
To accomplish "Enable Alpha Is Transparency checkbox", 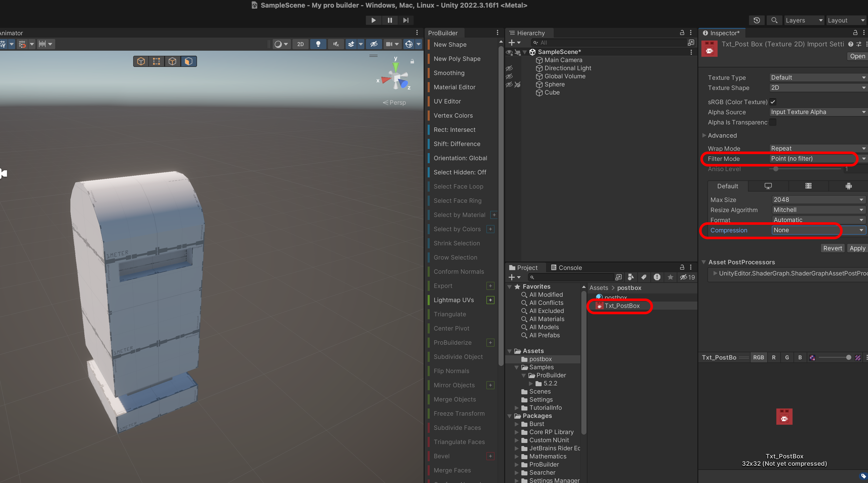I will tap(773, 122).
